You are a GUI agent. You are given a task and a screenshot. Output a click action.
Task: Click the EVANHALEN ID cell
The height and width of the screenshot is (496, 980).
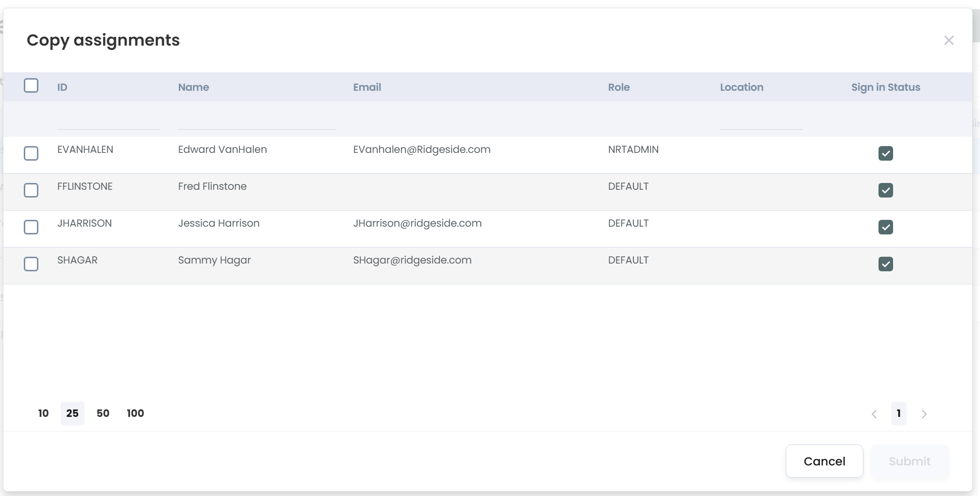(85, 149)
